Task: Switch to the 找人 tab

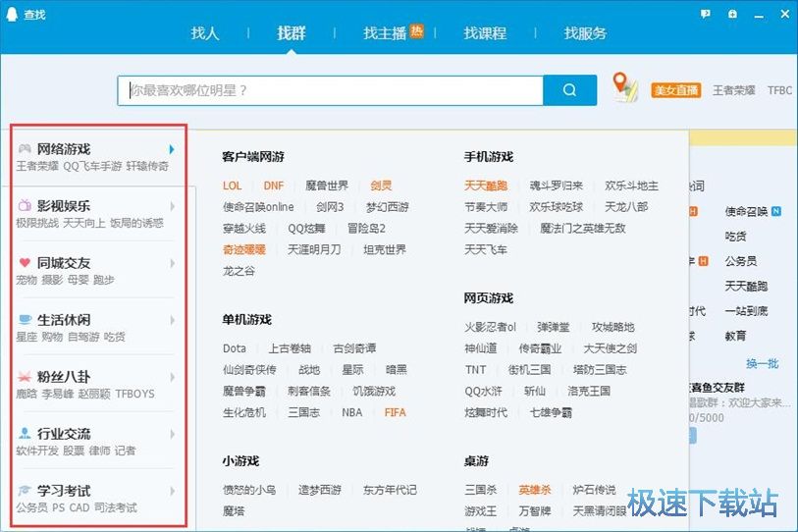Action: click(205, 33)
